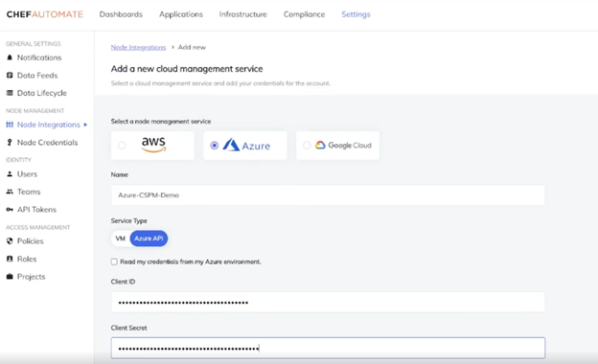The height and width of the screenshot is (364, 598).
Task: Open the Applications tab
Action: 181,14
